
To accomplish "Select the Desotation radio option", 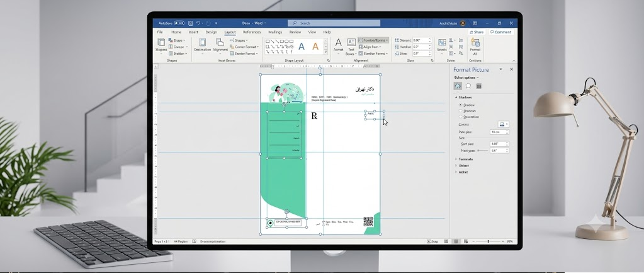I will [460, 117].
